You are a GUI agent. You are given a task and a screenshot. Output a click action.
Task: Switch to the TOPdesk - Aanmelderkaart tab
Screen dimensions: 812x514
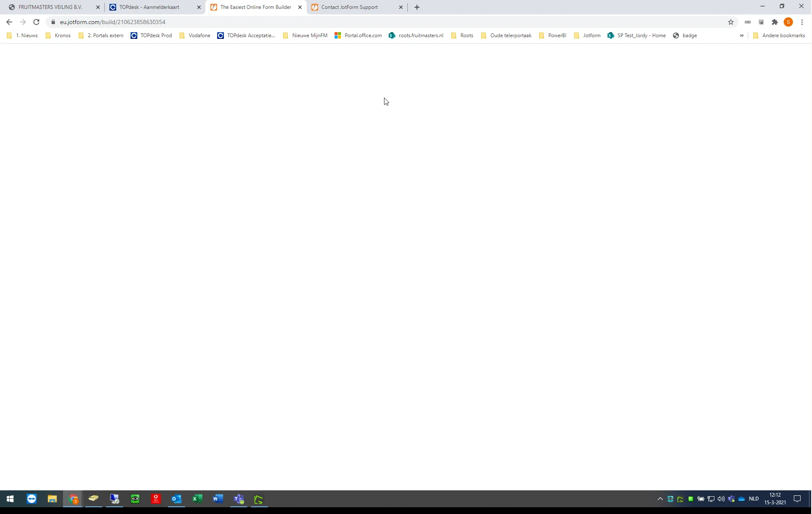pyautogui.click(x=150, y=7)
